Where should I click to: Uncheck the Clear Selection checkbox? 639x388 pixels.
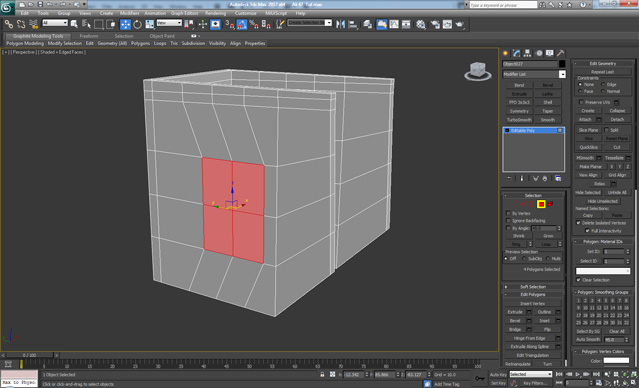(578, 280)
